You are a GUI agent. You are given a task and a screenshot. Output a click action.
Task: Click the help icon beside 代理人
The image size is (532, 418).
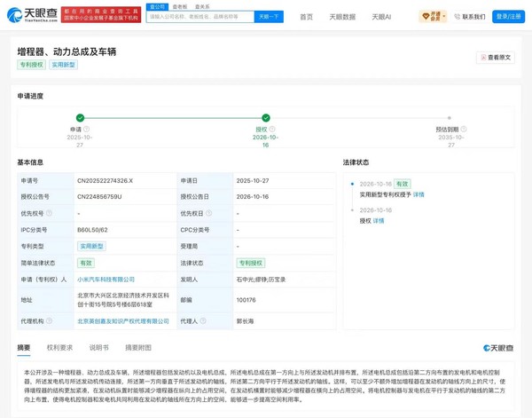pyautogui.click(x=203, y=321)
